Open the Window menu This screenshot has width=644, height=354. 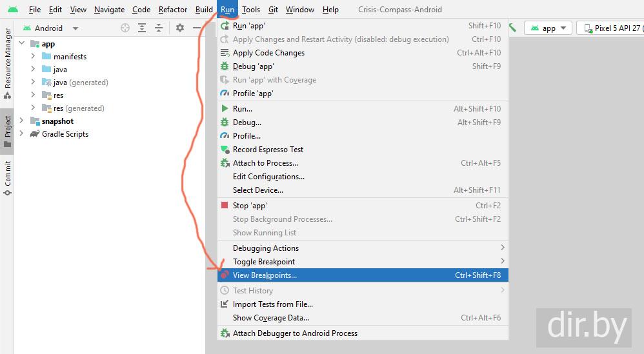(300, 10)
